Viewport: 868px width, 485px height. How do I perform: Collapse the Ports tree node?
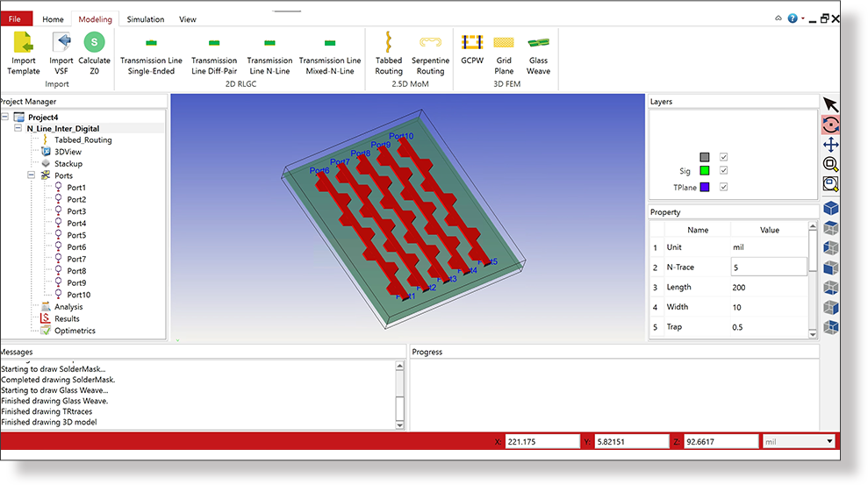pos(32,175)
